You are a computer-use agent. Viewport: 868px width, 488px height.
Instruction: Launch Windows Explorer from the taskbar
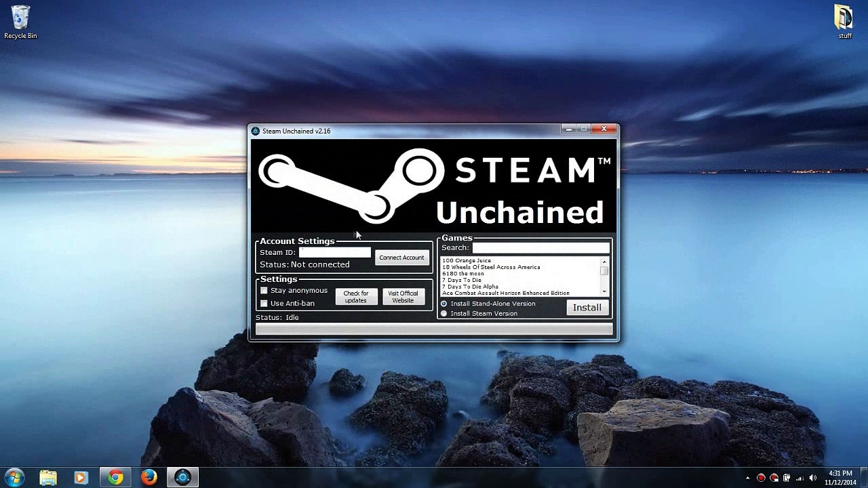[x=48, y=478]
